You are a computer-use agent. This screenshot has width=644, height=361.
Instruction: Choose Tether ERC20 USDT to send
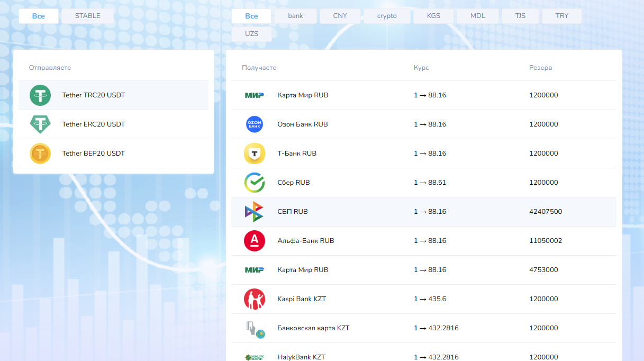click(114, 124)
